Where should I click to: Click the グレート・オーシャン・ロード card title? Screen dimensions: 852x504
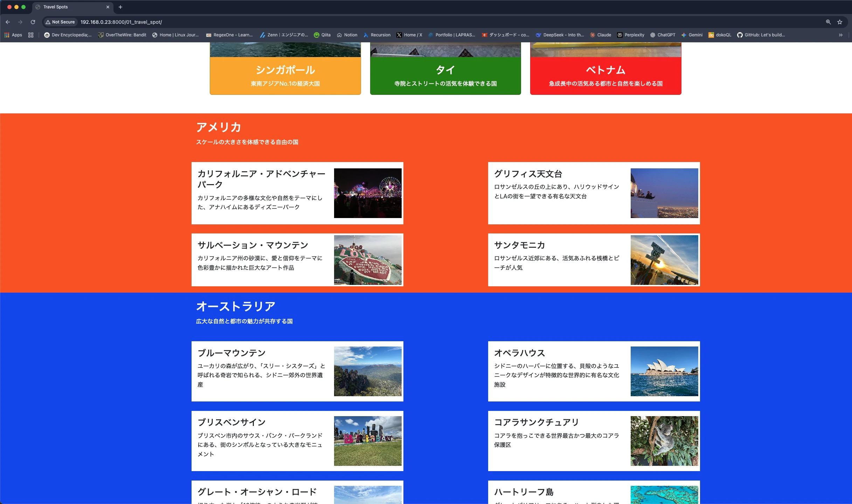257,492
